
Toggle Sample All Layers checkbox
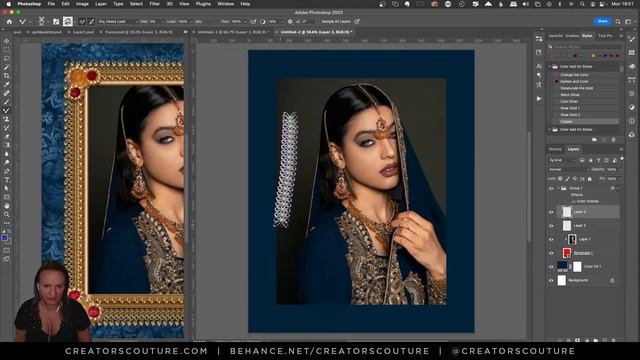coord(318,22)
